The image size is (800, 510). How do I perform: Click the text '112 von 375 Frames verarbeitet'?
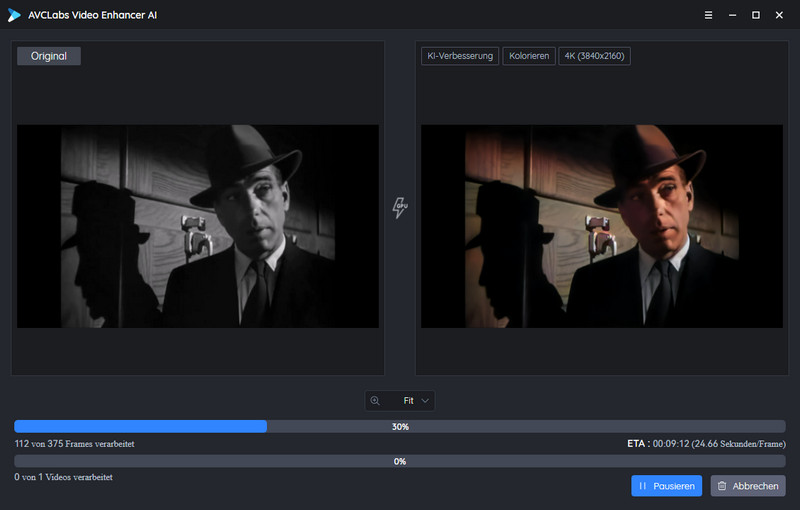point(74,444)
